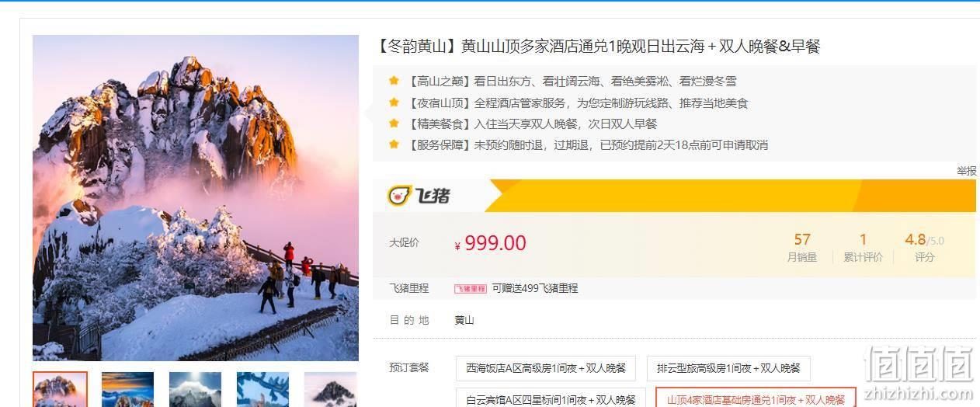Viewport: 980px width, 407px height.
Task: Select second sunset sea-of-clouds thumbnail
Action: point(127,389)
